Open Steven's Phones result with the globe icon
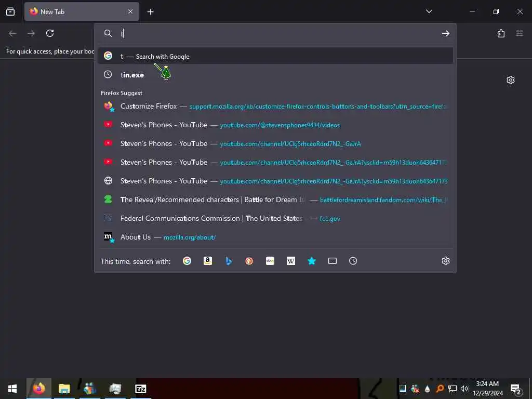 coord(275,181)
